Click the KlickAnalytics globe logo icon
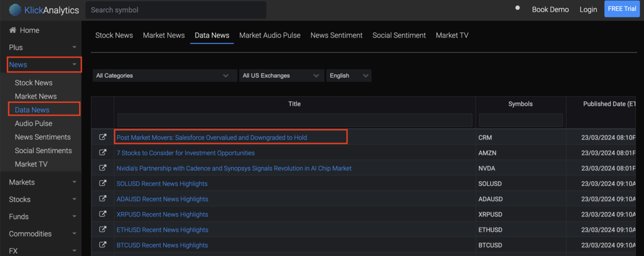The height and width of the screenshot is (256, 644). coord(15,10)
